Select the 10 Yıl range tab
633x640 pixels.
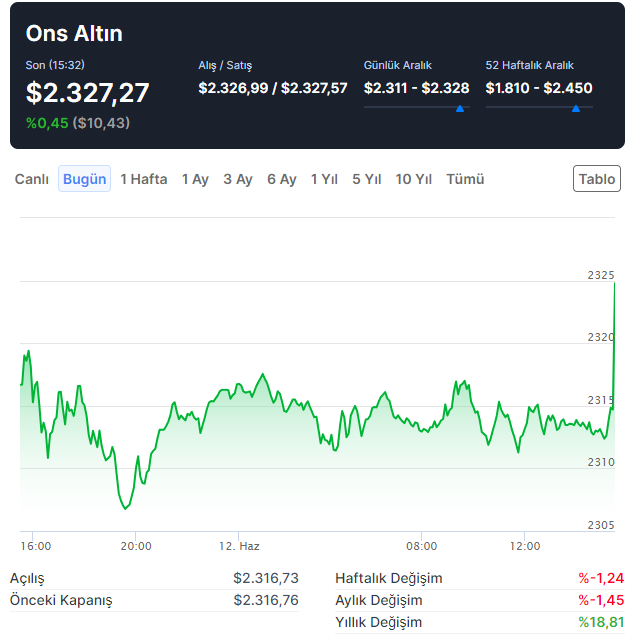click(x=414, y=179)
